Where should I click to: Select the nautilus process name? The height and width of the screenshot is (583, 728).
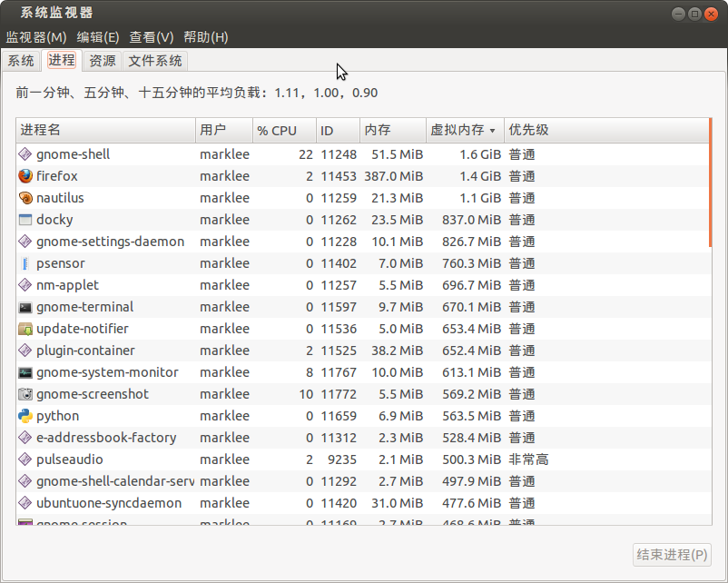(60, 198)
